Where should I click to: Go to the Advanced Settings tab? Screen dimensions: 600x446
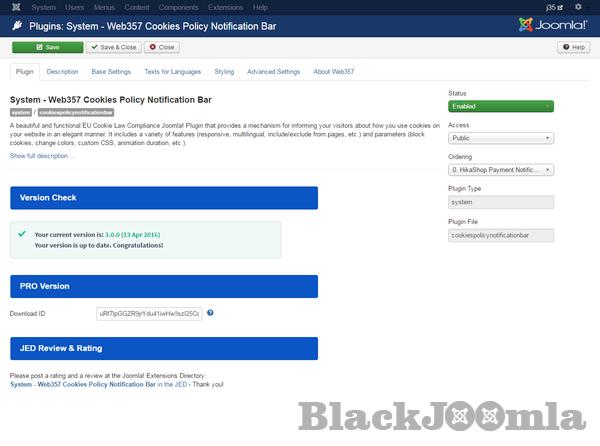coord(273,72)
